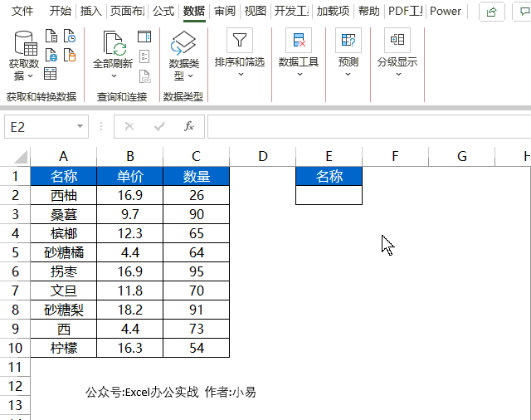Image resolution: width=531 pixels, height=420 pixels.
Task: Click the Insert Function fx icon
Action: tap(189, 127)
